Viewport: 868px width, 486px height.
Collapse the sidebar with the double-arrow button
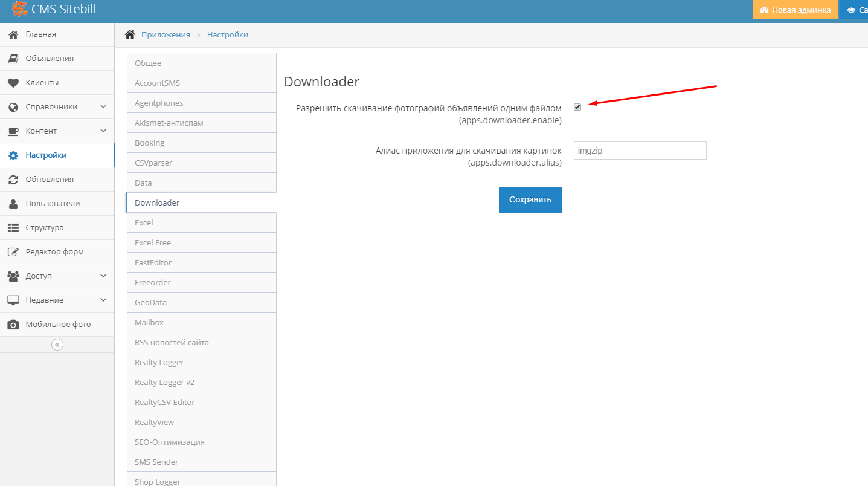[x=57, y=345]
